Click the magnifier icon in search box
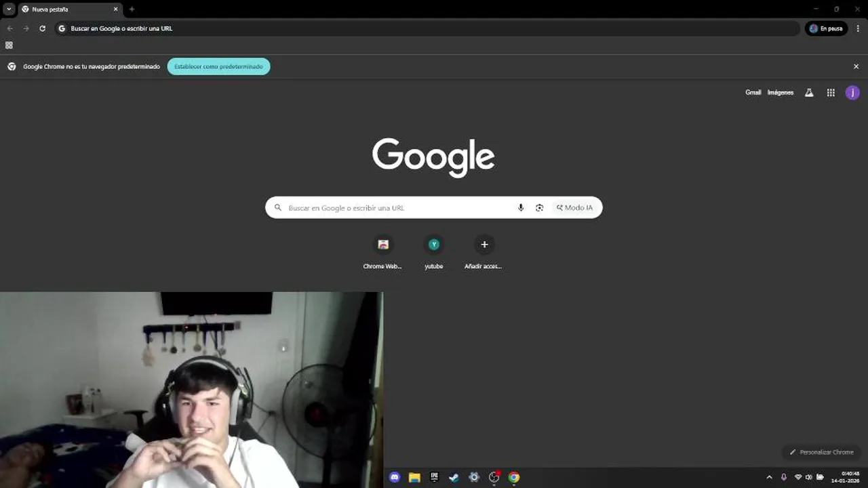The width and height of the screenshot is (868, 488). pyautogui.click(x=278, y=207)
